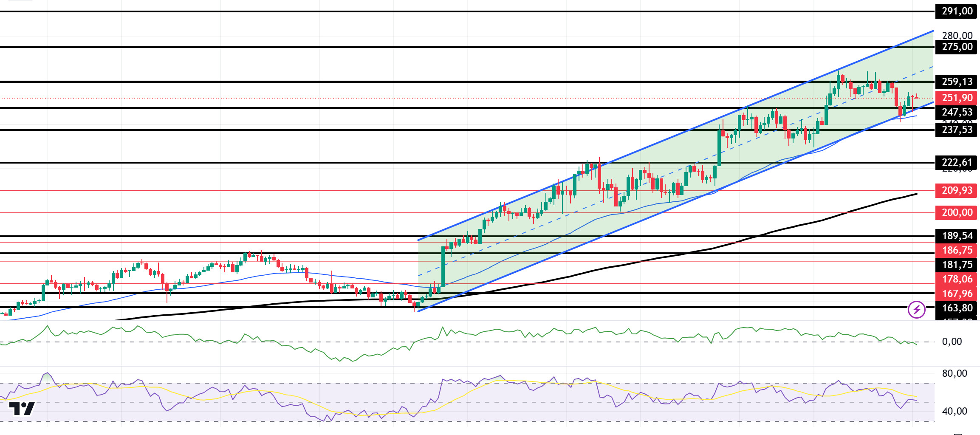This screenshot has width=980, height=435.
Task: Select the 247,53 price label
Action: coord(956,113)
